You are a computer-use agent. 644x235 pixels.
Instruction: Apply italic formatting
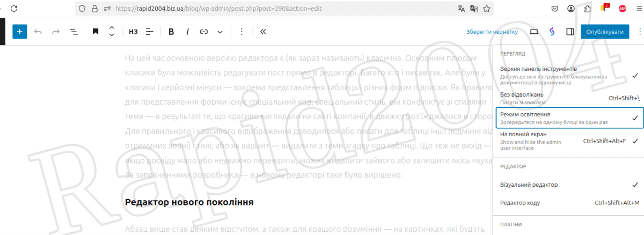click(187, 32)
